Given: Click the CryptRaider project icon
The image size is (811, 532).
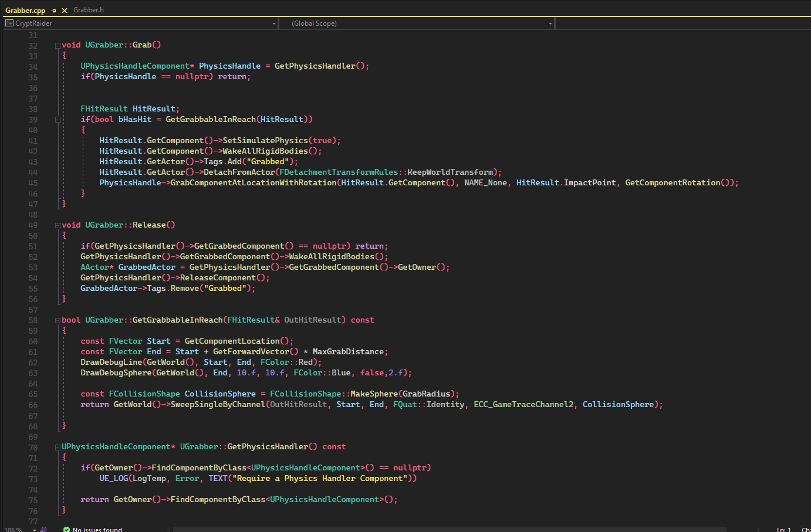Looking at the screenshot, I should pyautogui.click(x=9, y=23).
